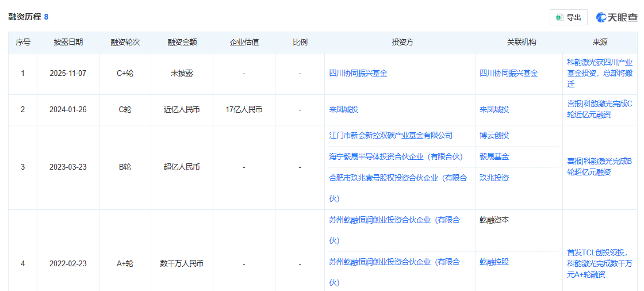Open related institution 玖兆投资
The width and height of the screenshot is (644, 291).
(494, 178)
